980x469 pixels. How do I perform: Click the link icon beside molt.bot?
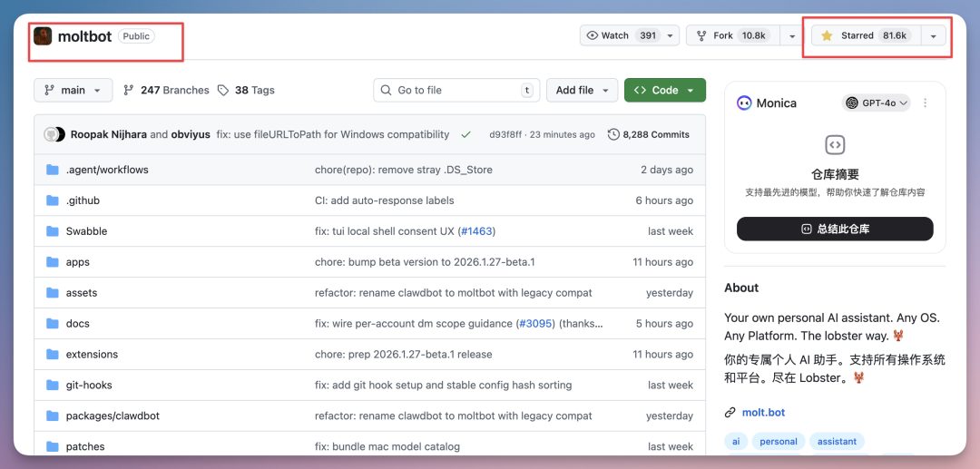click(730, 413)
